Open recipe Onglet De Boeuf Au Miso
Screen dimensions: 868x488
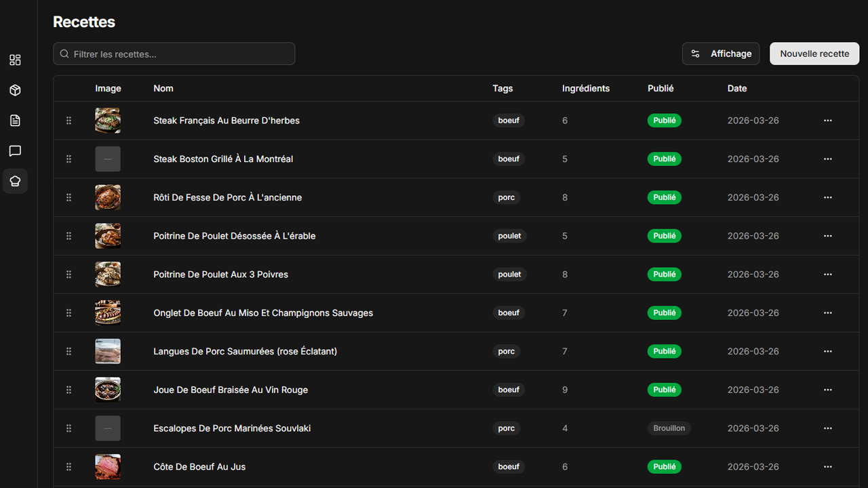(263, 313)
